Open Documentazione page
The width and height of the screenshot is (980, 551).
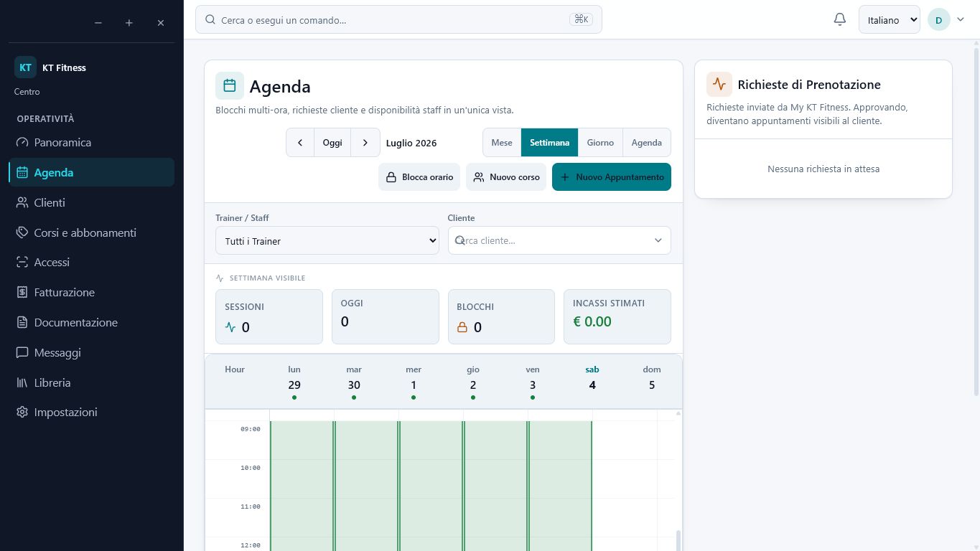click(x=91, y=322)
